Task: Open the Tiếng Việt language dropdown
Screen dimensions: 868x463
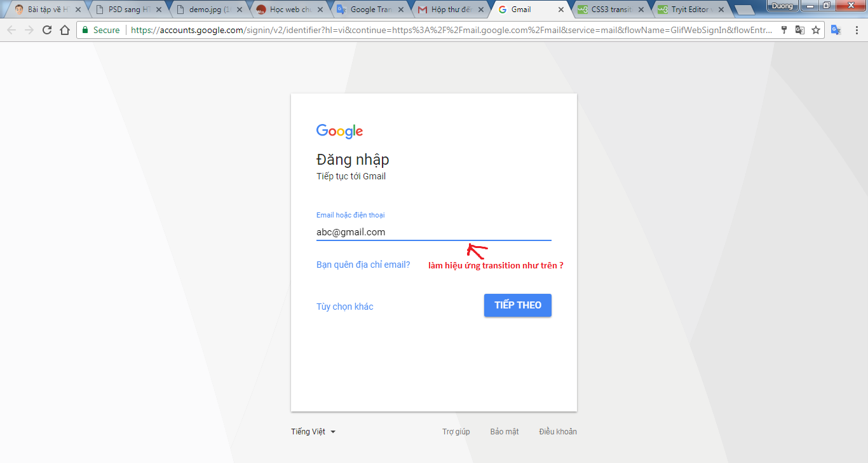Action: click(313, 431)
